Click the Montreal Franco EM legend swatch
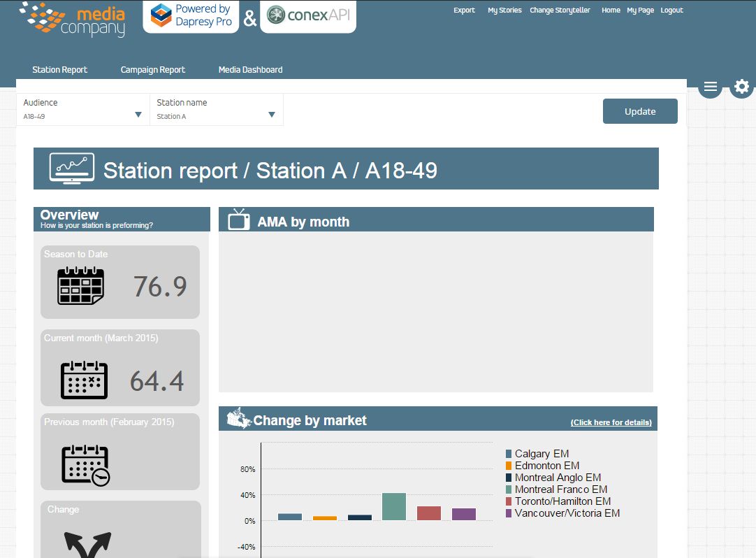756x558 pixels. (x=508, y=489)
